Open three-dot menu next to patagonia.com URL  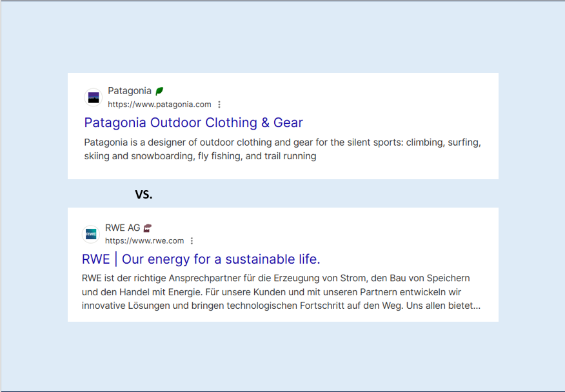(x=219, y=104)
